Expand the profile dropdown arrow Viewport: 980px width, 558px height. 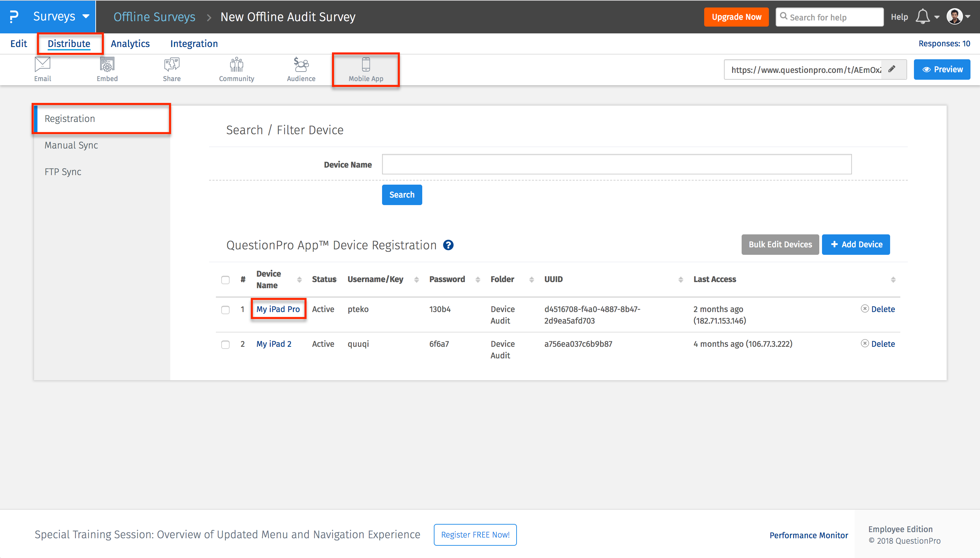click(968, 17)
